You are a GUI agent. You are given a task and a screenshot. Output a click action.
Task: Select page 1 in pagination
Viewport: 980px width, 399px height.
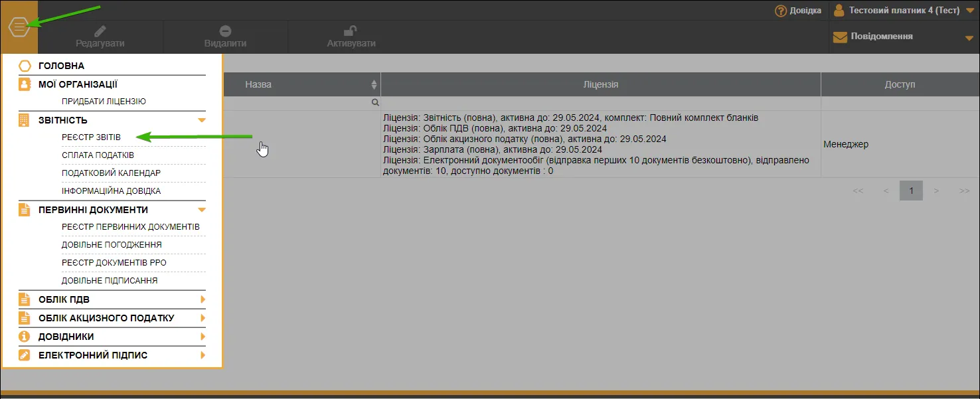coord(912,191)
